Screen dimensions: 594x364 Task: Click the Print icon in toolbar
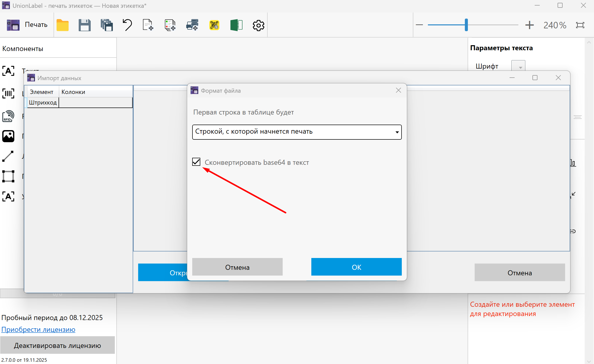[13, 25]
